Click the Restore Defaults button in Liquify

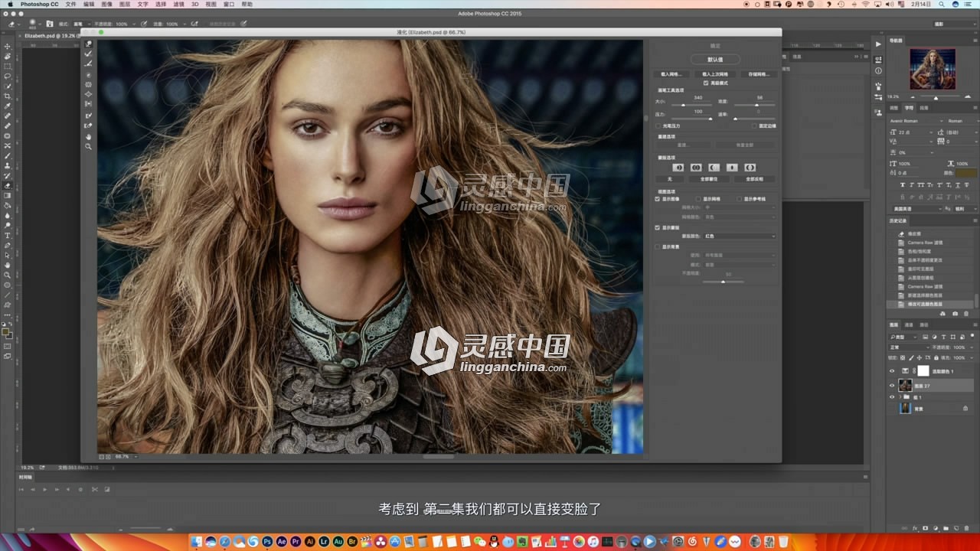coord(715,59)
